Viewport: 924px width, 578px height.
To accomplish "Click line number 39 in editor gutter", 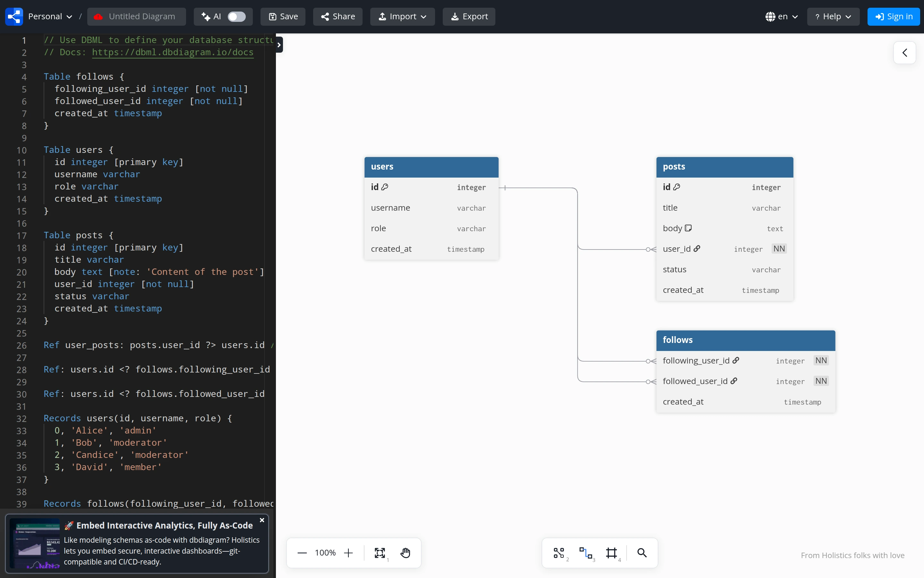I will (x=21, y=504).
